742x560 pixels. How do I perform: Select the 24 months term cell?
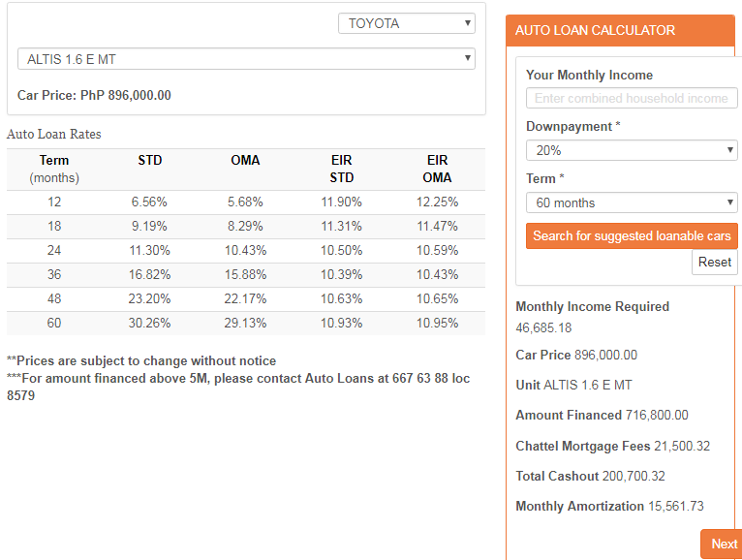click(x=54, y=250)
